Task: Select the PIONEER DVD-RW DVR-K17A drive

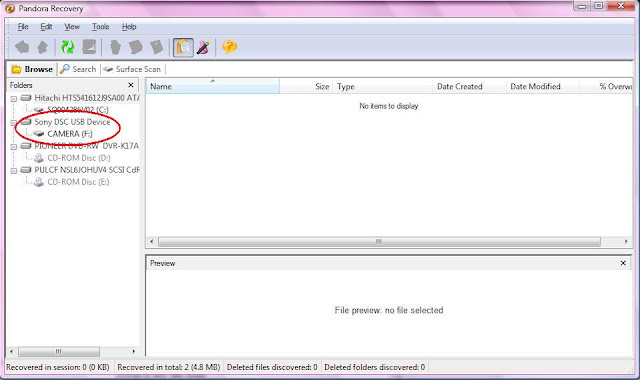Action: click(87, 146)
